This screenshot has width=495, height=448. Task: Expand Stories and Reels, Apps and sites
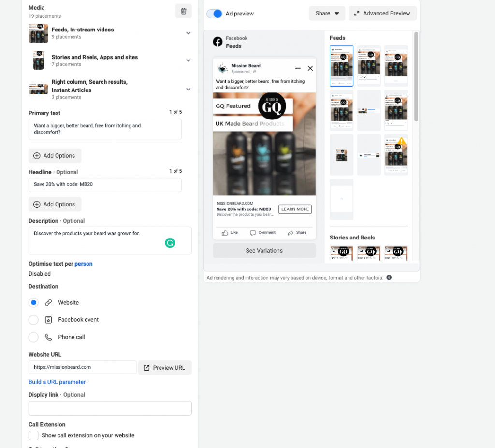189,60
